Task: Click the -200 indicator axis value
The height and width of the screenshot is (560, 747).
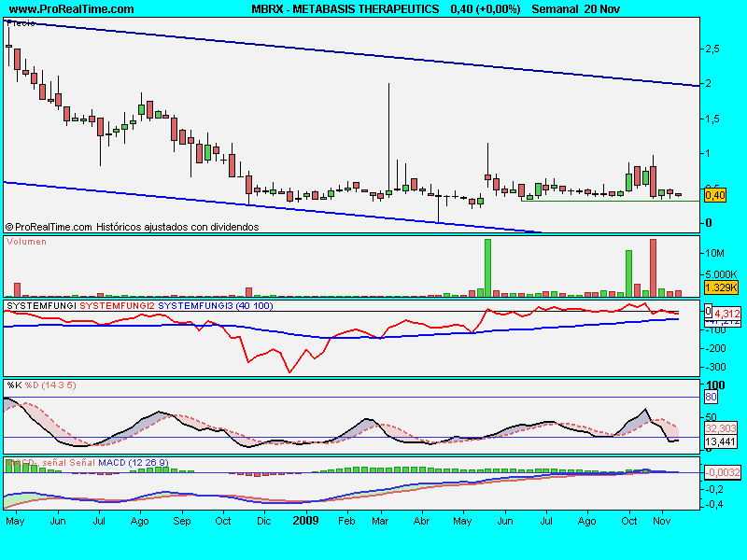Action: point(716,348)
